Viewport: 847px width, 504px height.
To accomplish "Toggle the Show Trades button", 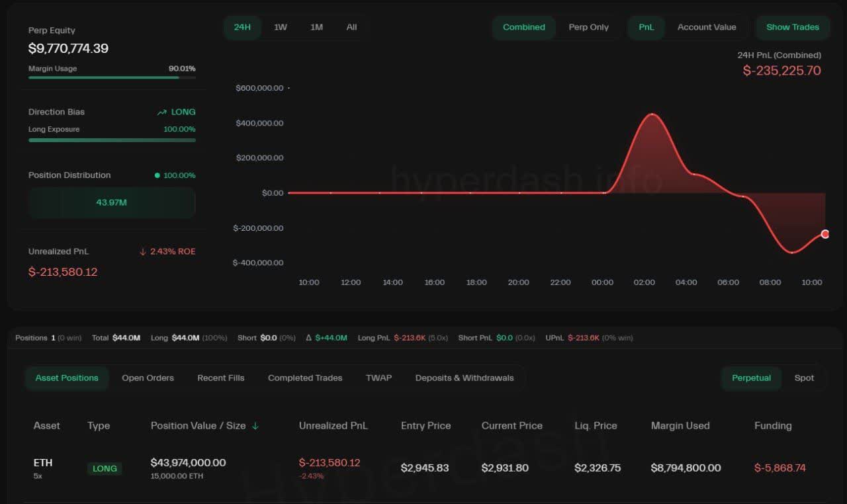I will 792,27.
